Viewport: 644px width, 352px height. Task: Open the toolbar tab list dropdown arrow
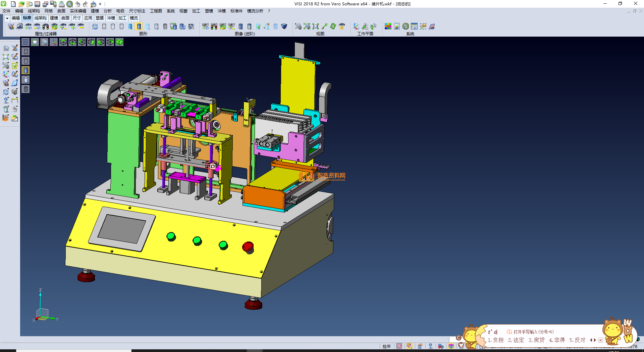[7, 18]
